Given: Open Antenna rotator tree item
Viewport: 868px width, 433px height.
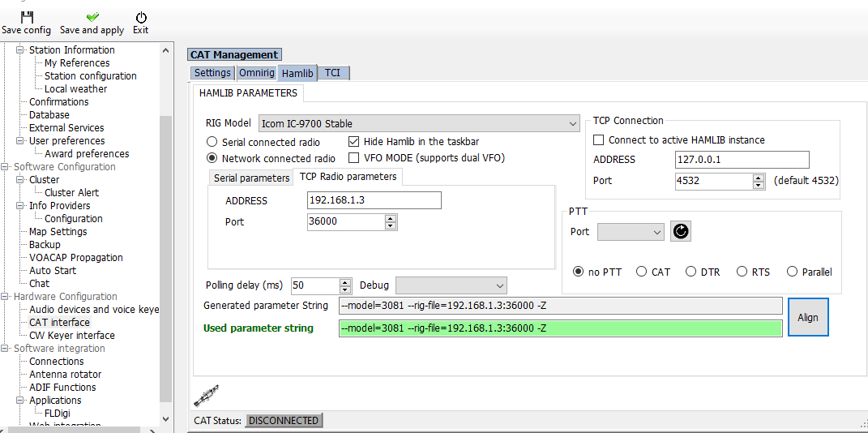Looking at the screenshot, I should 66,375.
